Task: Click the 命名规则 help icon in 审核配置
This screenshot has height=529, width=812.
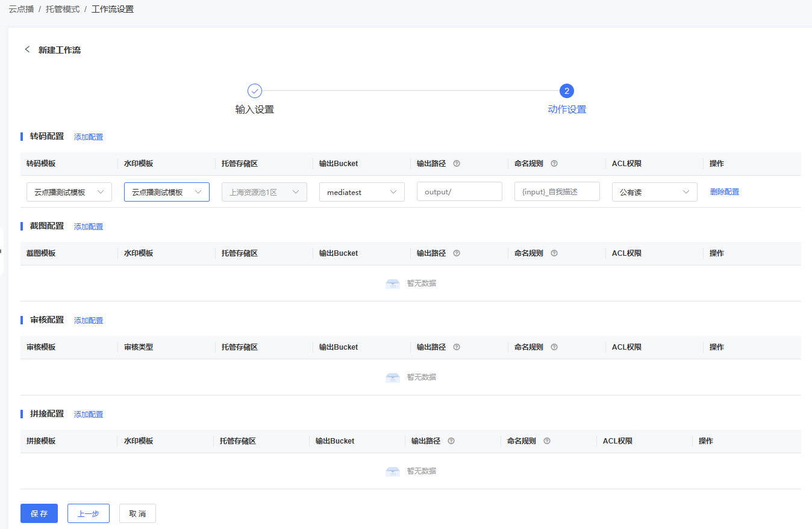Action: pos(554,347)
